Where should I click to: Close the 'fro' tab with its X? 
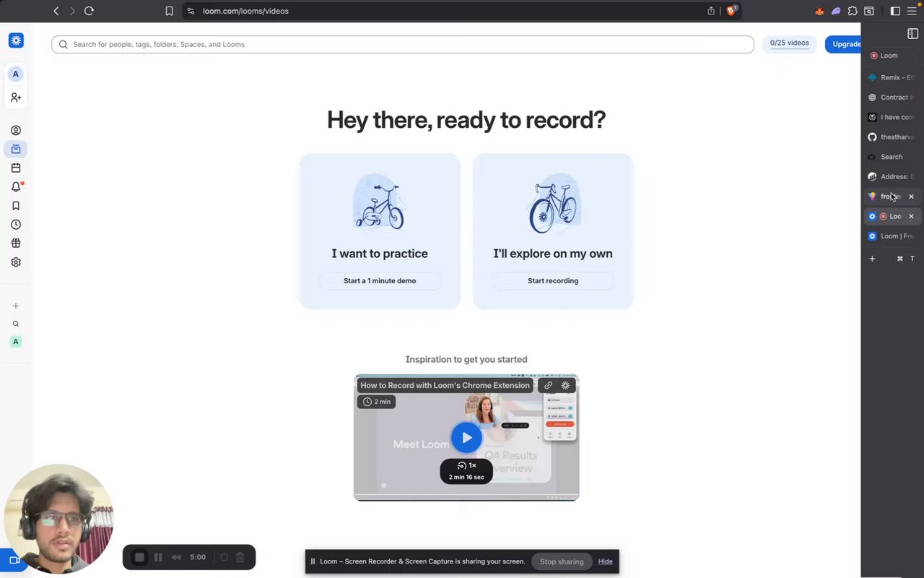(x=911, y=197)
